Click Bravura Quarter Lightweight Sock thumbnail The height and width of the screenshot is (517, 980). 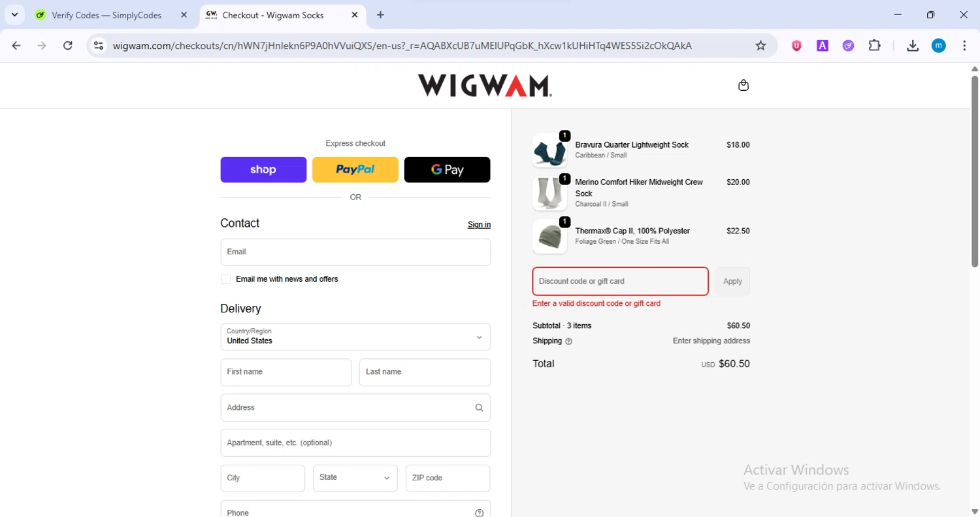coord(549,151)
